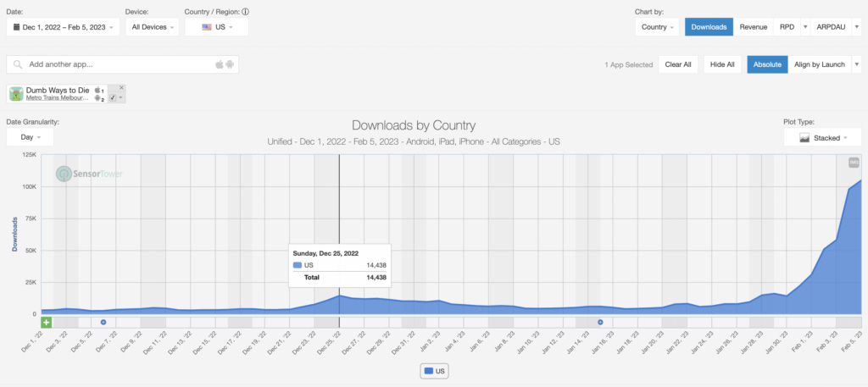This screenshot has height=387, width=868.
Task: Click the Date Granularity label
Action: [33, 122]
